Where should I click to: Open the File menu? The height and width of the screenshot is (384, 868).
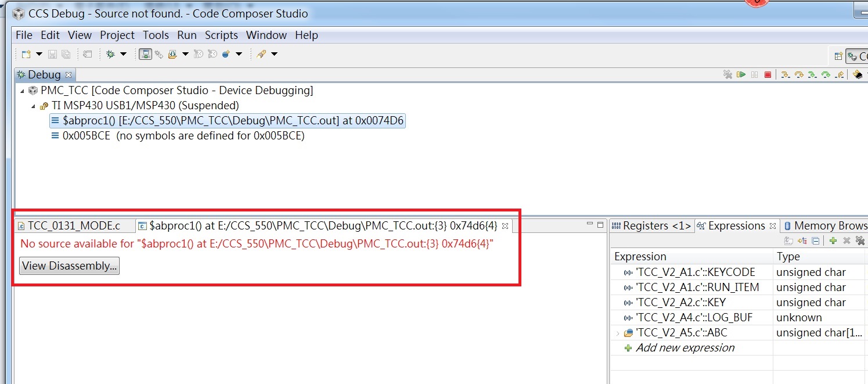click(x=24, y=35)
